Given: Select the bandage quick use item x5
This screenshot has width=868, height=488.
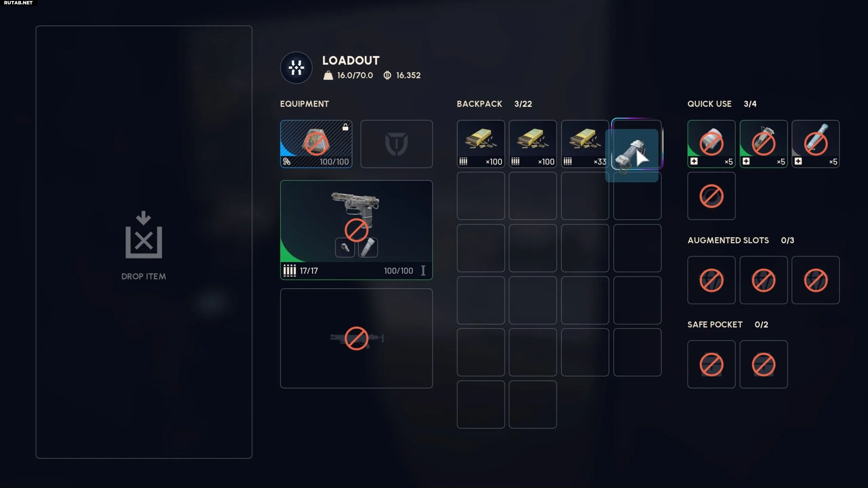Looking at the screenshot, I should [711, 144].
